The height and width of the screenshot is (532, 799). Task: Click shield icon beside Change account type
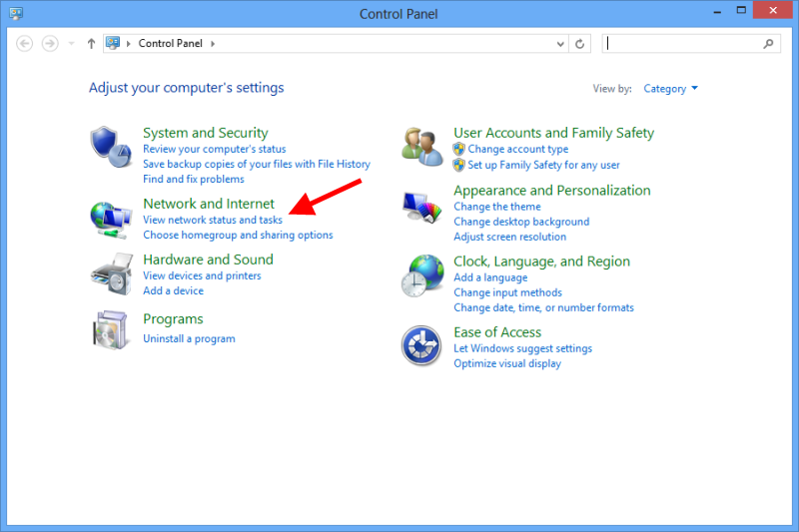click(459, 149)
